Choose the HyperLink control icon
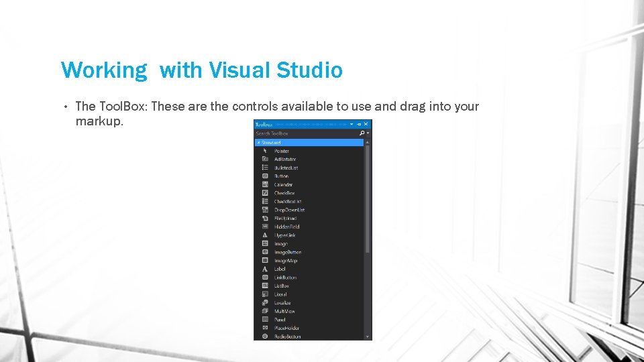Image resolution: width=644 pixels, height=362 pixels. (265, 235)
